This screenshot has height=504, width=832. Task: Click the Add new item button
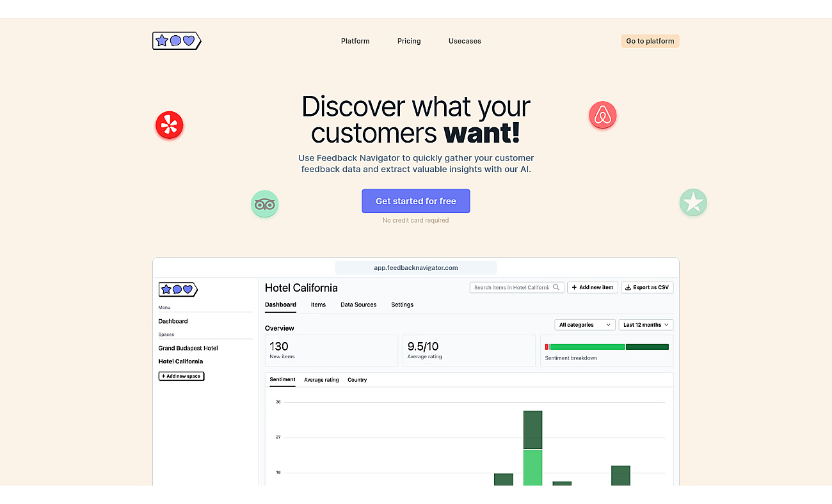pyautogui.click(x=593, y=287)
